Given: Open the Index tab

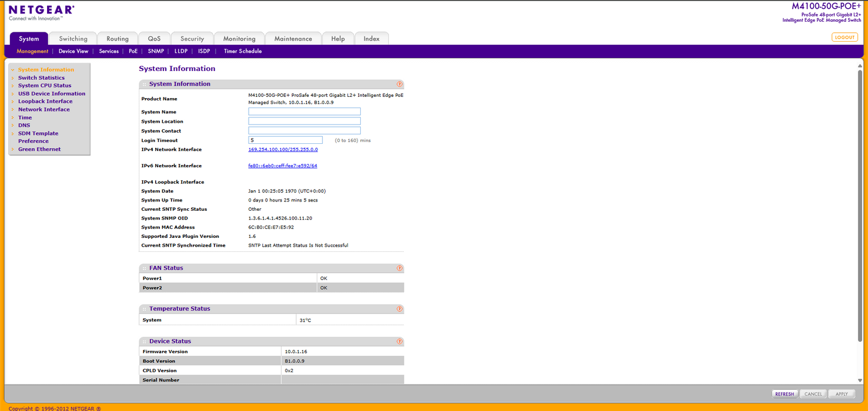Looking at the screenshot, I should click(371, 39).
